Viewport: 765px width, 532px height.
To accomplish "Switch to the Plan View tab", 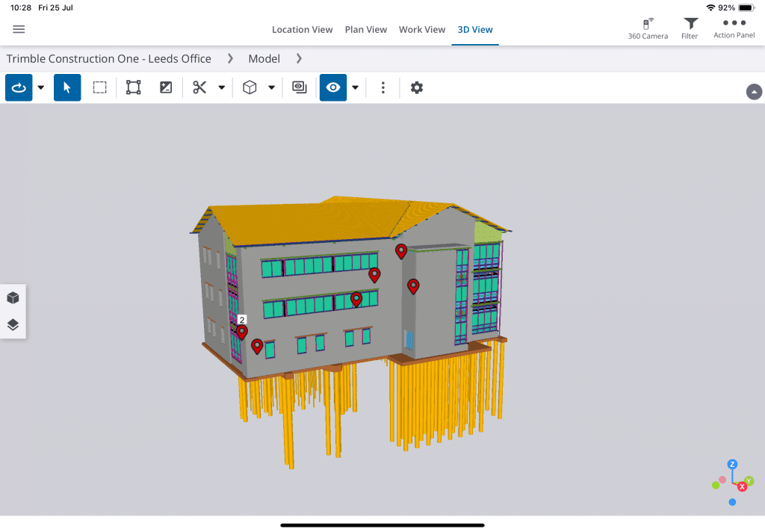I will coord(365,30).
